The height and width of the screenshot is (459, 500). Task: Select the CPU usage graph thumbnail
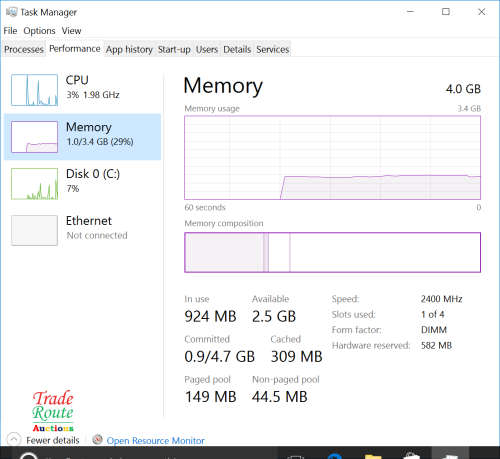tap(34, 90)
